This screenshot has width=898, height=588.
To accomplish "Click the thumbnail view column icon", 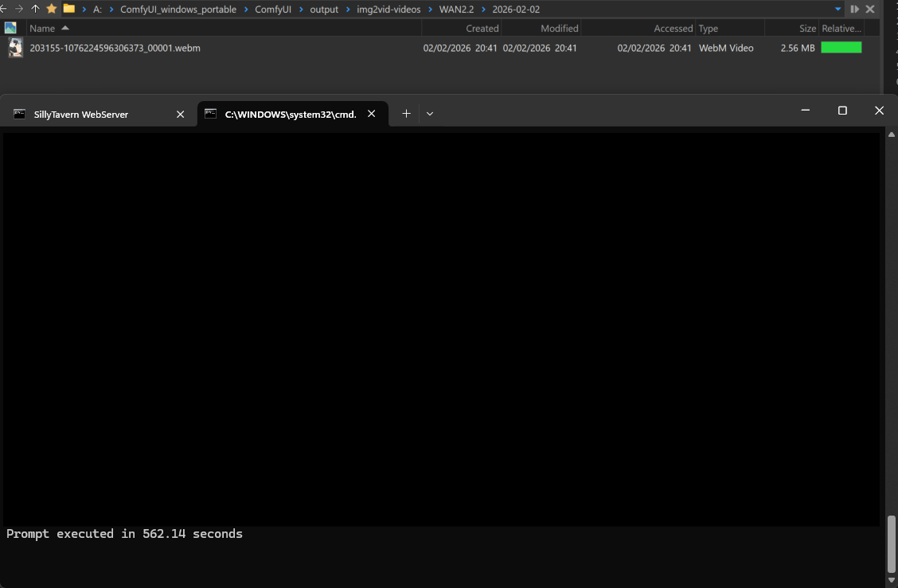I will pyautogui.click(x=10, y=28).
